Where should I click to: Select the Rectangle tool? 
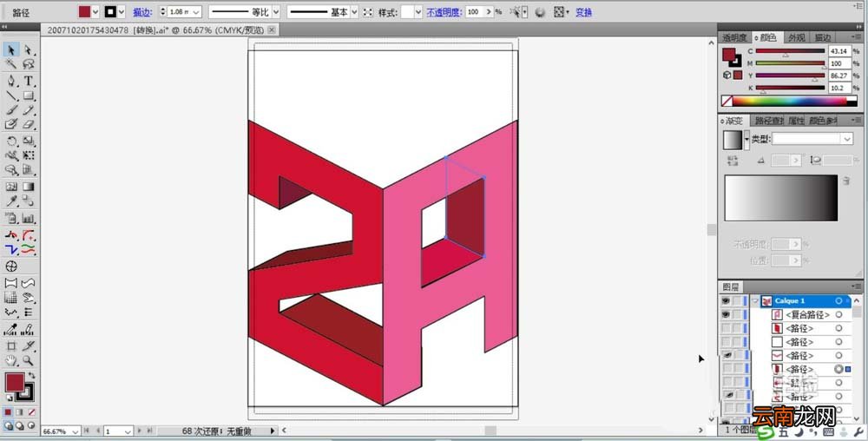pos(29,95)
